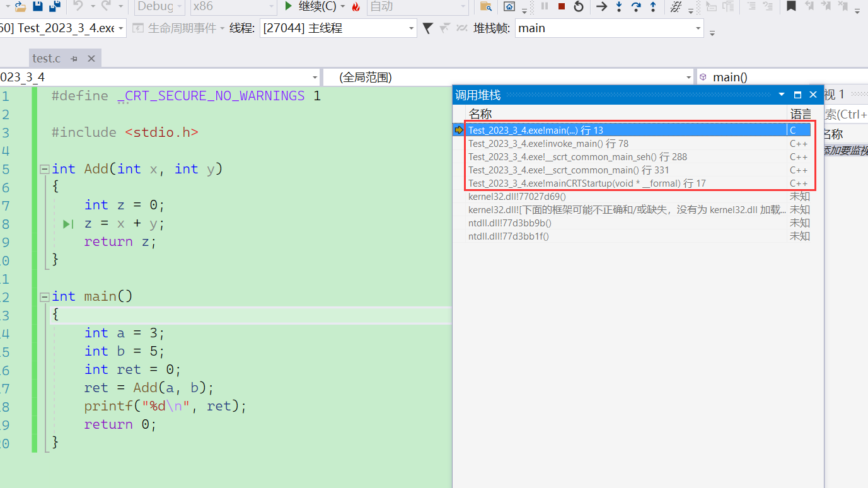This screenshot has height=488, width=868.
Task: Close the test.c tab
Action: click(91, 59)
